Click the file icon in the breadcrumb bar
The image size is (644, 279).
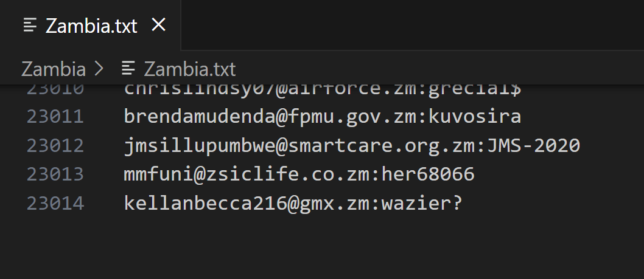[128, 69]
